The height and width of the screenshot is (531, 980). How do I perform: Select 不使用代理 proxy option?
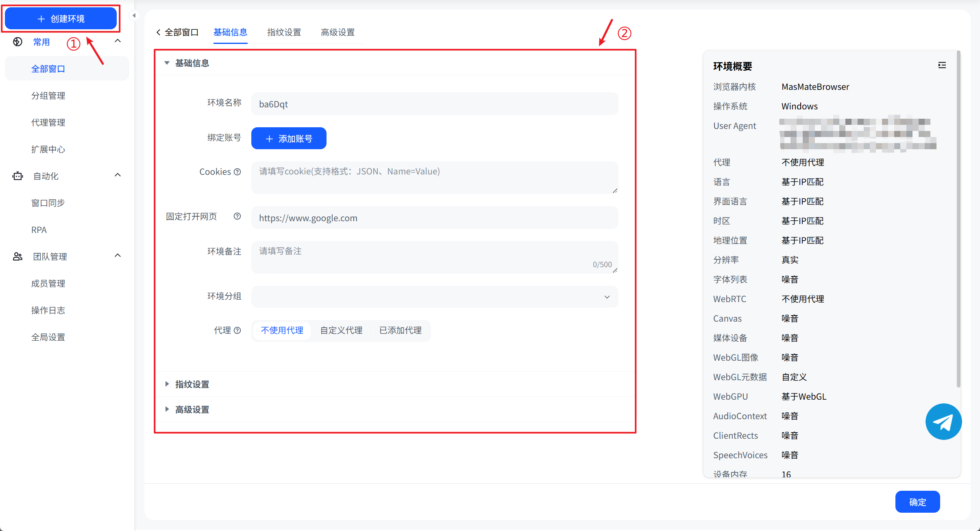tap(282, 330)
